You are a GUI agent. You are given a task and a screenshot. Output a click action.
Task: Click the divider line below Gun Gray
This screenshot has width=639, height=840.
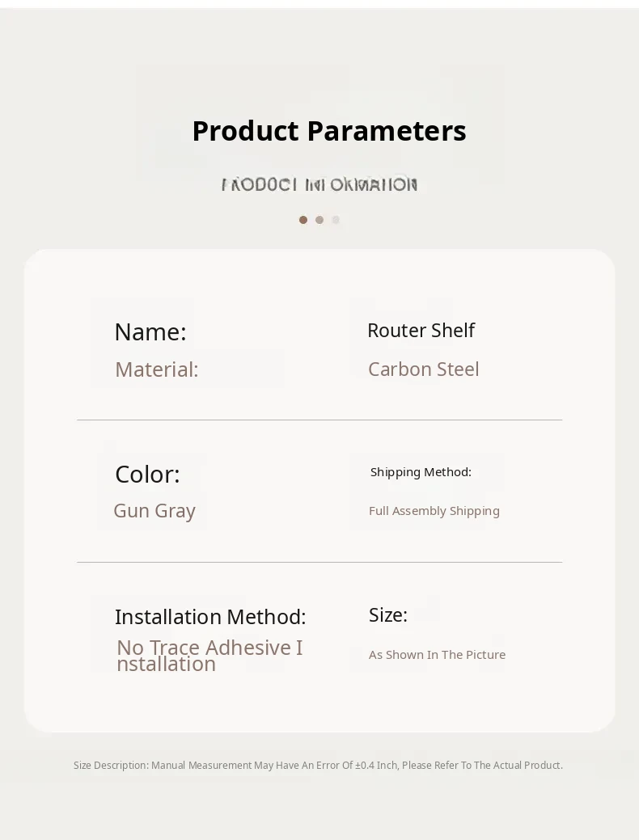[x=319, y=562]
